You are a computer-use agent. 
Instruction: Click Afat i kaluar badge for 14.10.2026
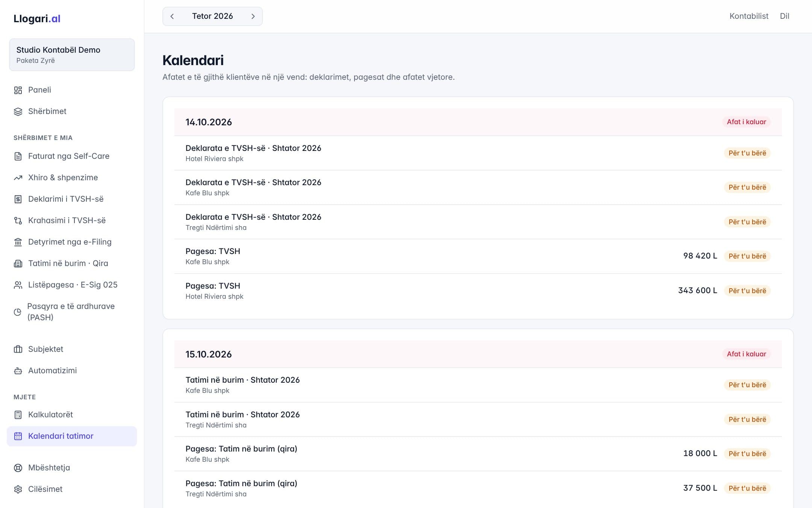746,122
